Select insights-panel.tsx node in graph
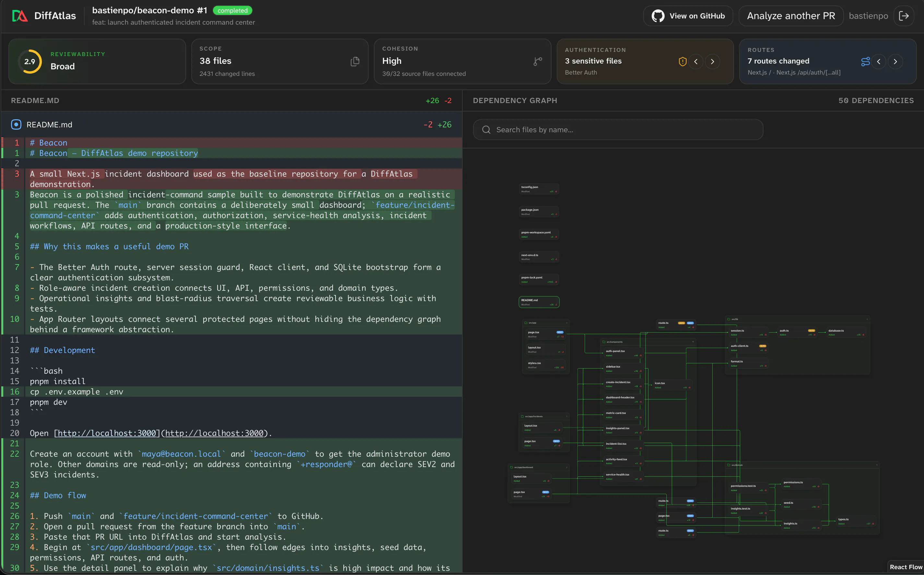 pyautogui.click(x=623, y=430)
